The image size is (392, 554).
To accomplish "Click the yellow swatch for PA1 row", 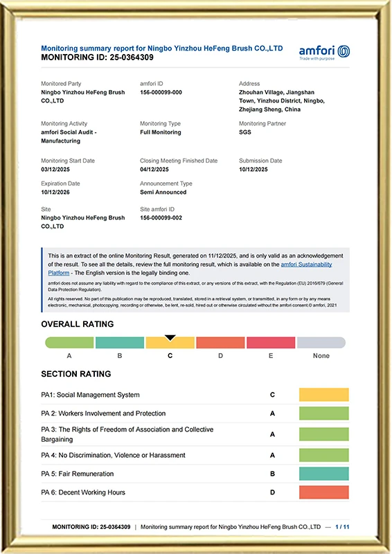I will 323,395.
